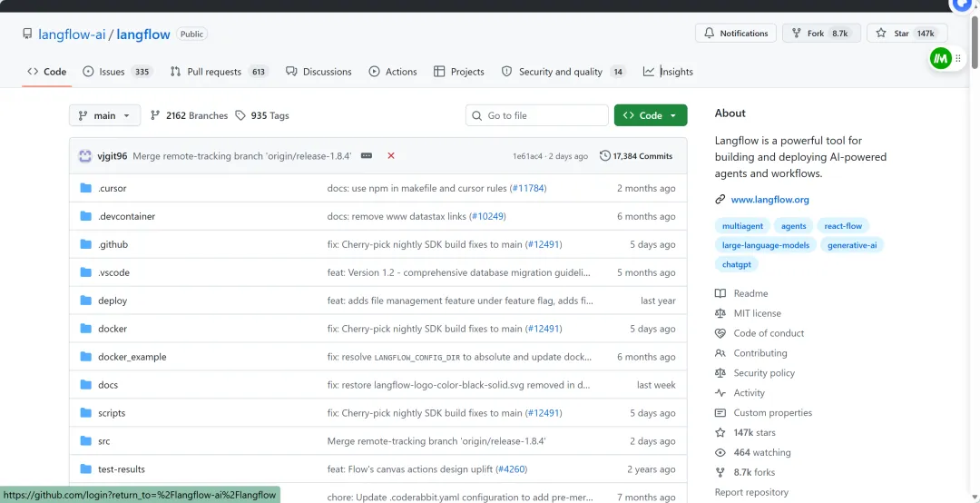Open the docker_example folder name
Viewport: 980px width, 503px height.
(x=132, y=357)
